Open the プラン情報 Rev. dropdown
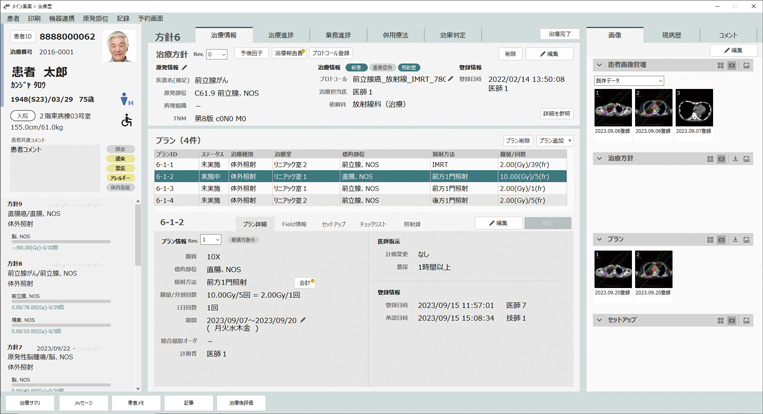 click(x=211, y=240)
